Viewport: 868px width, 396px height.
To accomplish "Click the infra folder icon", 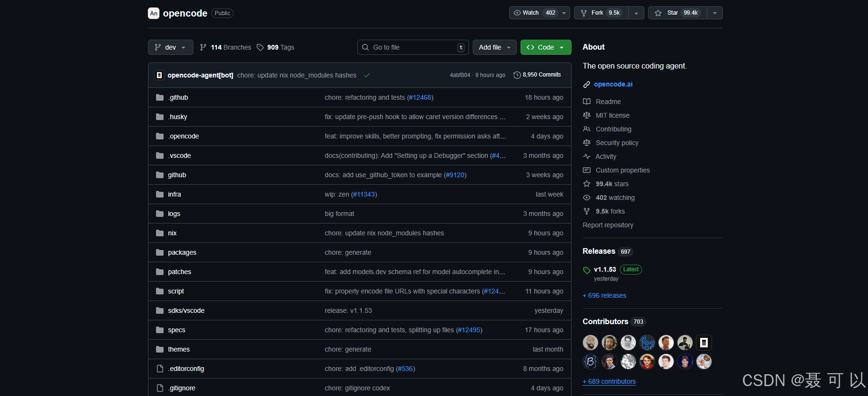I will [x=160, y=194].
